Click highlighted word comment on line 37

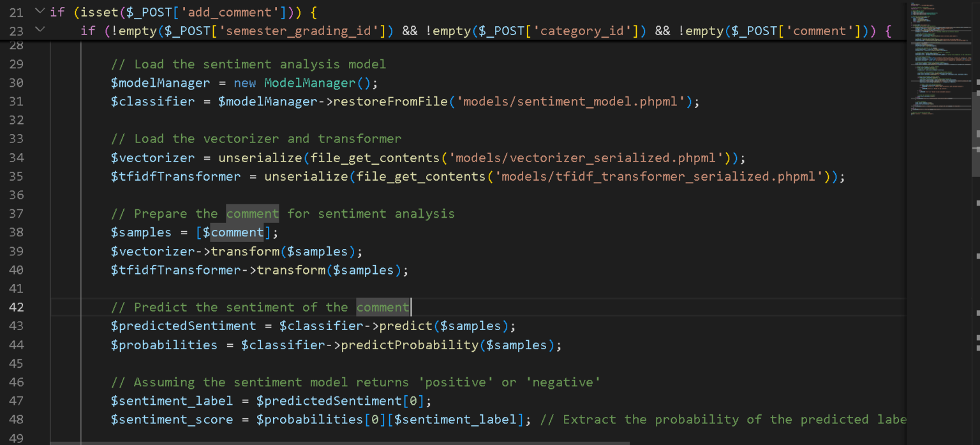pyautogui.click(x=253, y=214)
